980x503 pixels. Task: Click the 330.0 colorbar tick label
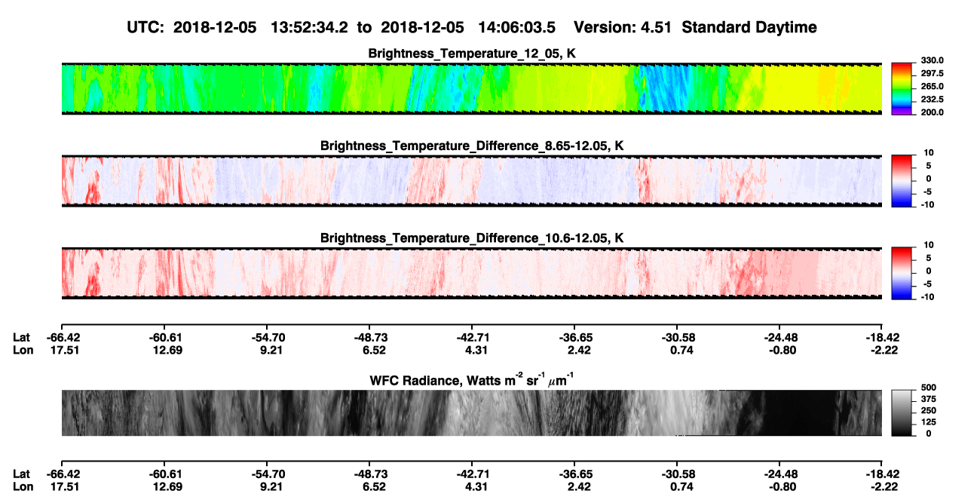pos(933,60)
